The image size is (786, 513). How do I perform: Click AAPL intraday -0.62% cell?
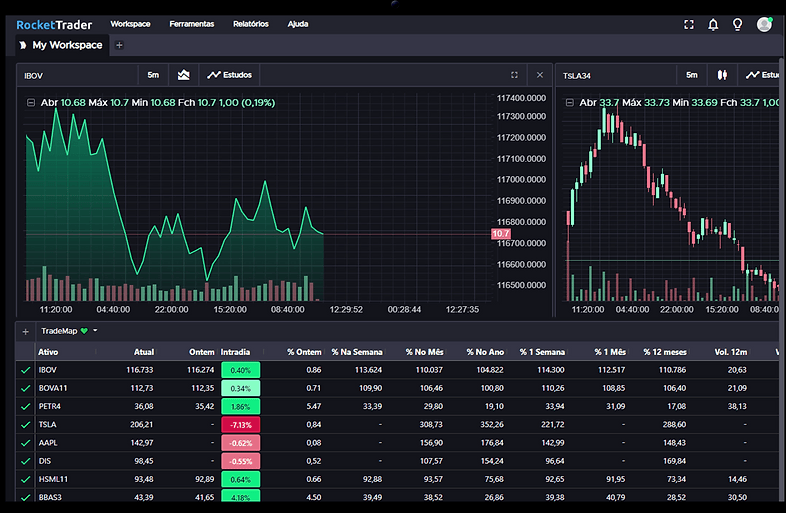tap(241, 443)
